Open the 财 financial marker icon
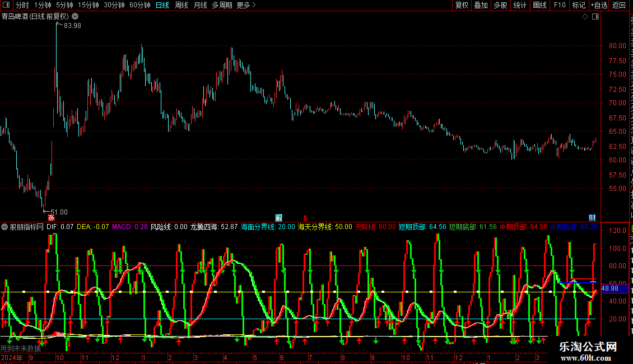 (592, 218)
